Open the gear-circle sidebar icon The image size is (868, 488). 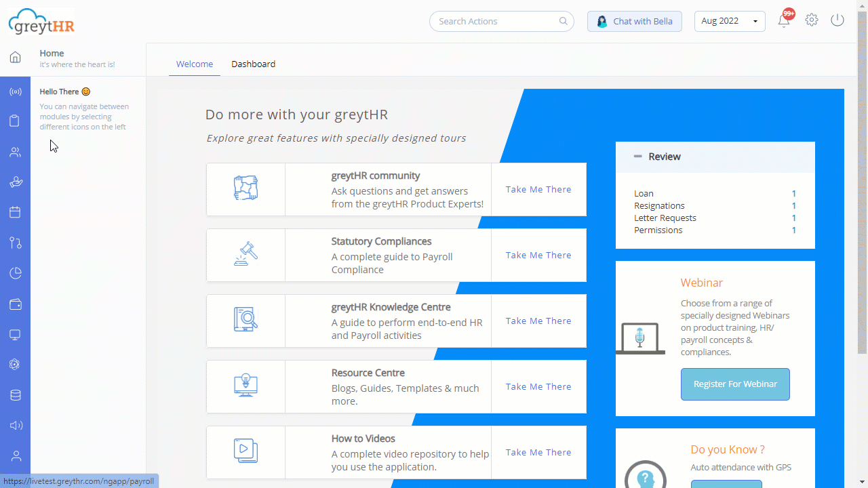[15, 364]
